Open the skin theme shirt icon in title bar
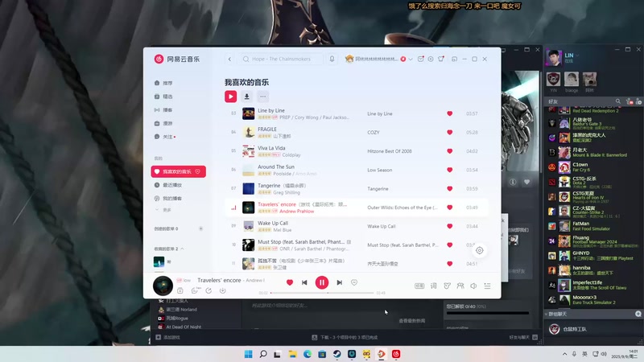Image resolution: width=644 pixels, height=362 pixels. coord(441,59)
